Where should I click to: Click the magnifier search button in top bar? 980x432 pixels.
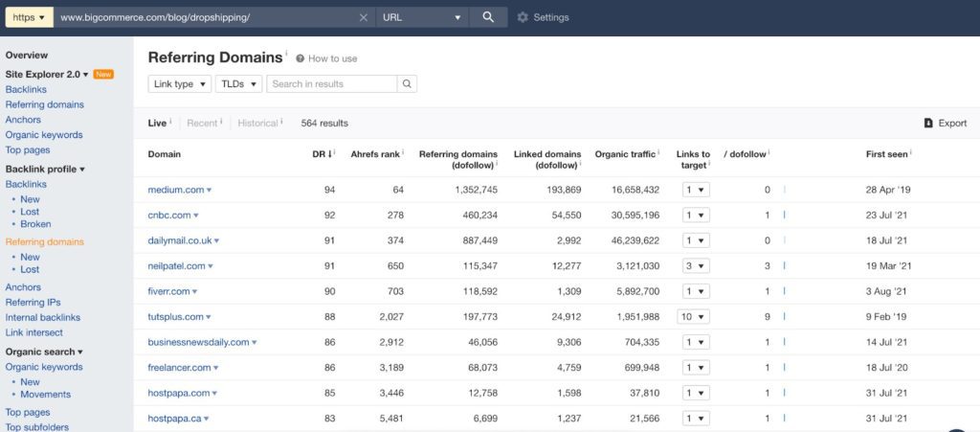click(488, 17)
